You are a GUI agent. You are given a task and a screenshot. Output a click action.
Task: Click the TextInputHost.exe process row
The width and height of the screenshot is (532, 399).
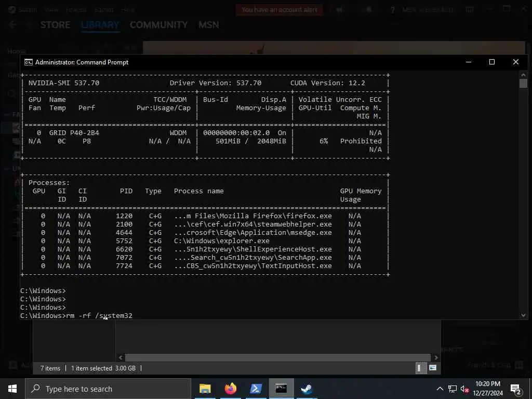205,265
